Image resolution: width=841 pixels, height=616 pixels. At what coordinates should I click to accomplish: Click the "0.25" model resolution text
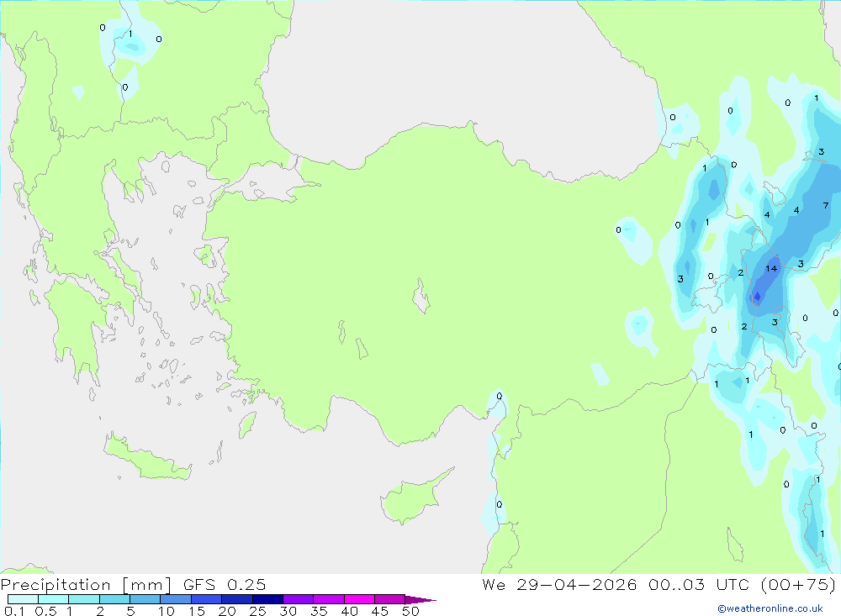tap(246, 585)
